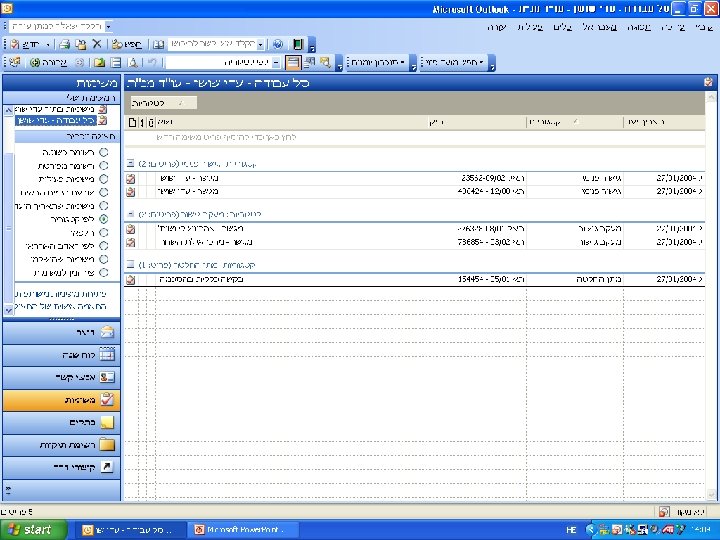
Task: Open the New button dropdown arrow
Action: pos(47,45)
